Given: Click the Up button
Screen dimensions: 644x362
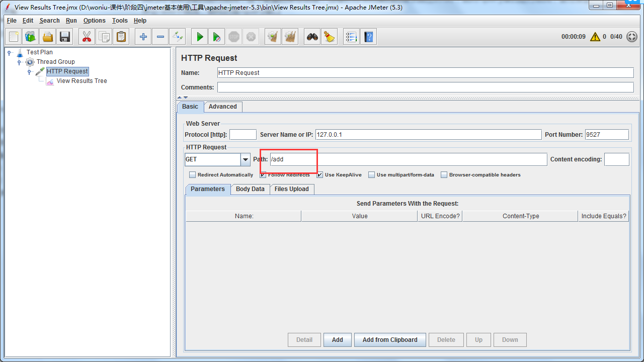Looking at the screenshot, I should [478, 340].
